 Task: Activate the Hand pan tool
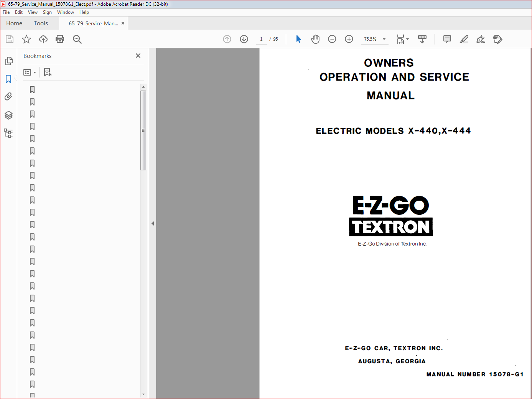coord(315,39)
